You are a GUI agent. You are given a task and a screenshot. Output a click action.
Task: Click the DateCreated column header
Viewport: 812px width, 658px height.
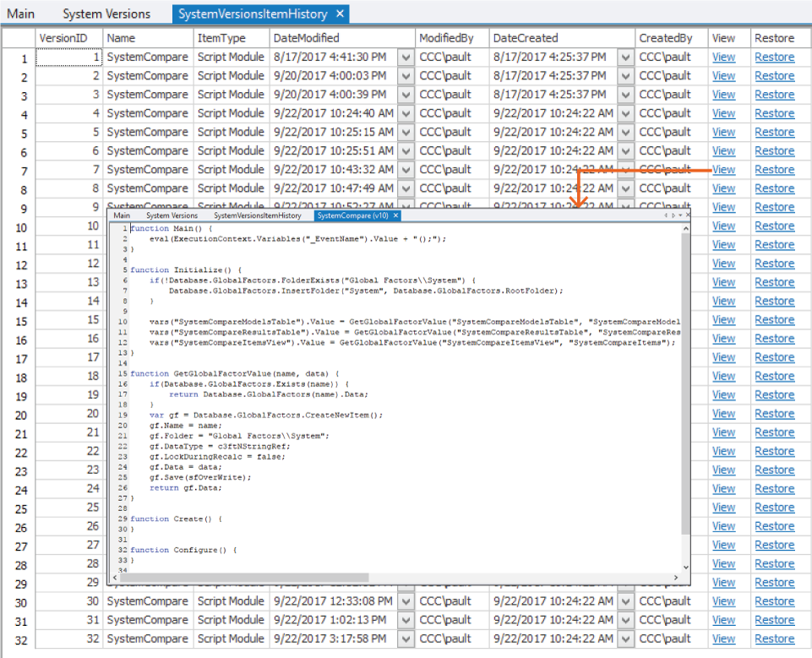[x=562, y=38]
